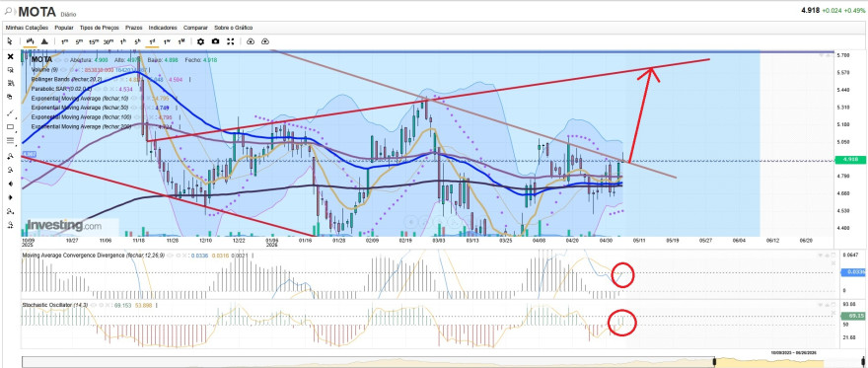The height and width of the screenshot is (368, 868).
Task: Open the Comparar menu
Action: 195,27
